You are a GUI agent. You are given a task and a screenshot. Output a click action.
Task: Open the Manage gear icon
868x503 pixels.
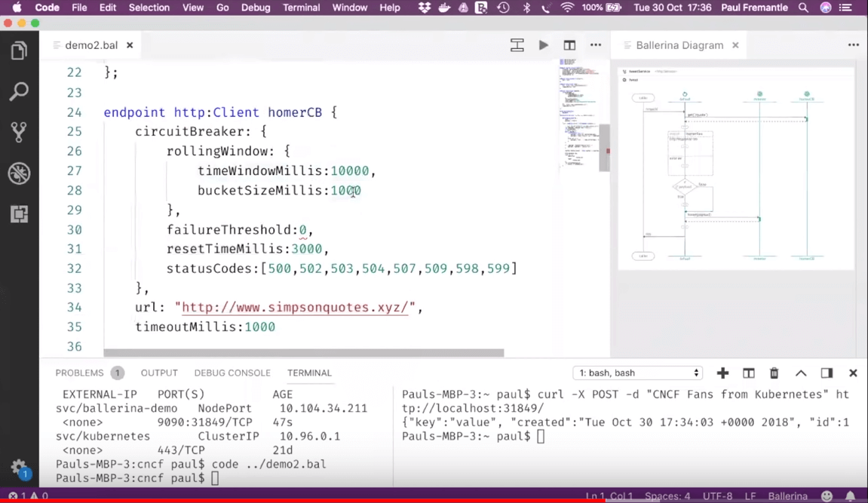click(19, 468)
